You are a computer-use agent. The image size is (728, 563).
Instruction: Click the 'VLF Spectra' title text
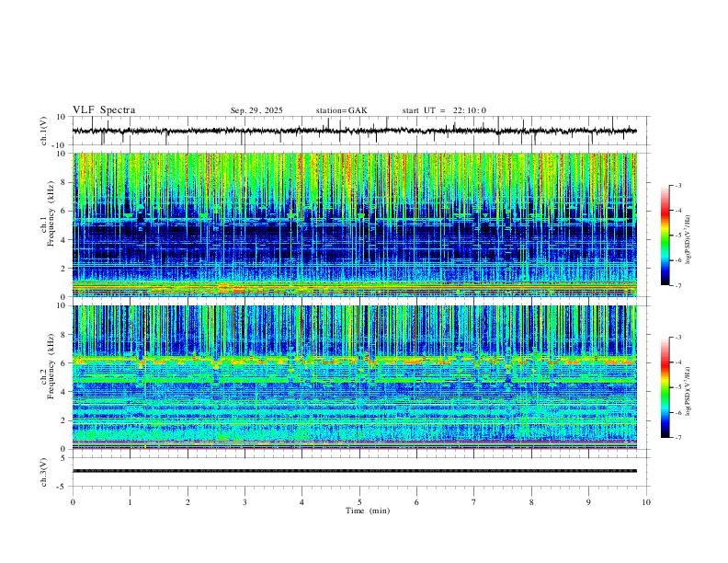pyautogui.click(x=104, y=110)
